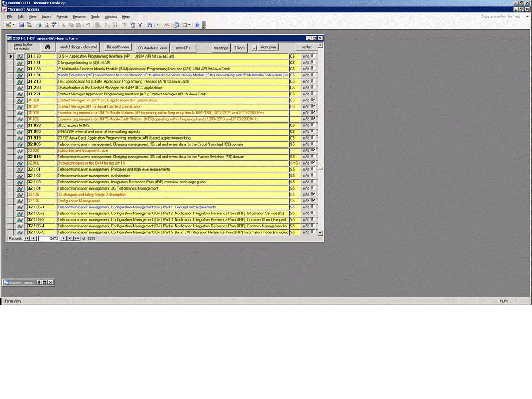Click Filter By Selection toolbar icon

pos(126,25)
